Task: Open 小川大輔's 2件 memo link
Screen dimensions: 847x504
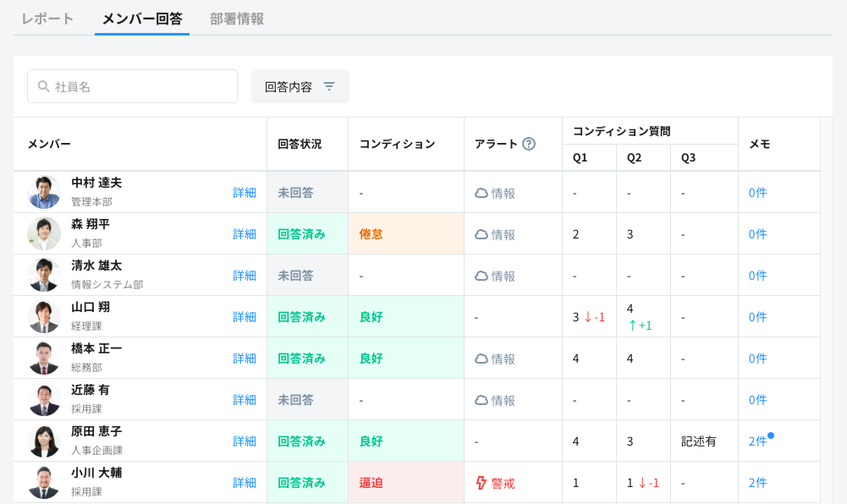Action: (756, 482)
